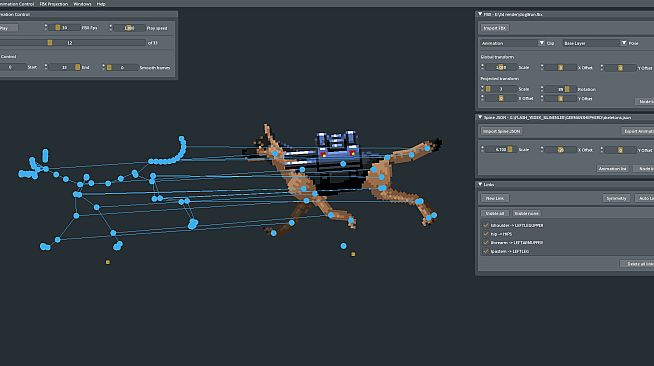Click the Export Animation button
Screen dimensions: 654x366
(x=638, y=131)
